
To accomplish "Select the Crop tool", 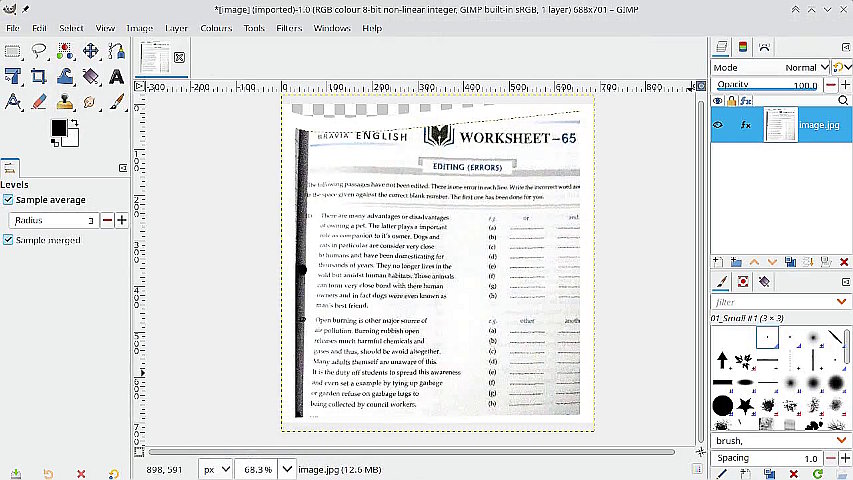I will pyautogui.click(x=39, y=77).
